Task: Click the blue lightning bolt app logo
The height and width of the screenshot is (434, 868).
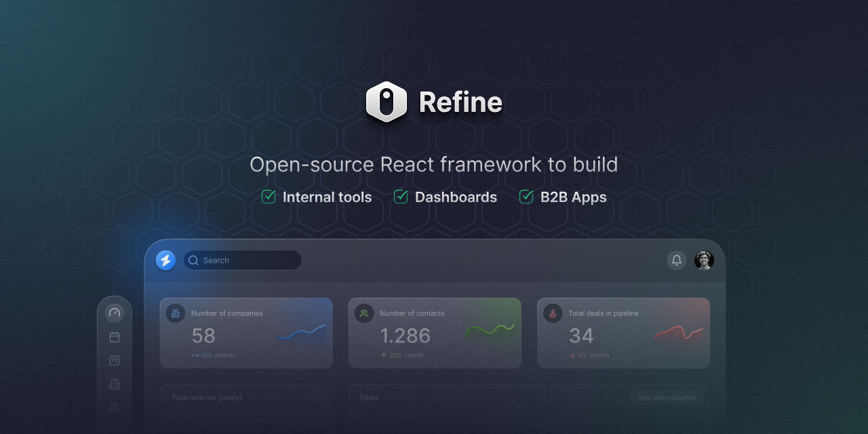Action: tap(165, 260)
